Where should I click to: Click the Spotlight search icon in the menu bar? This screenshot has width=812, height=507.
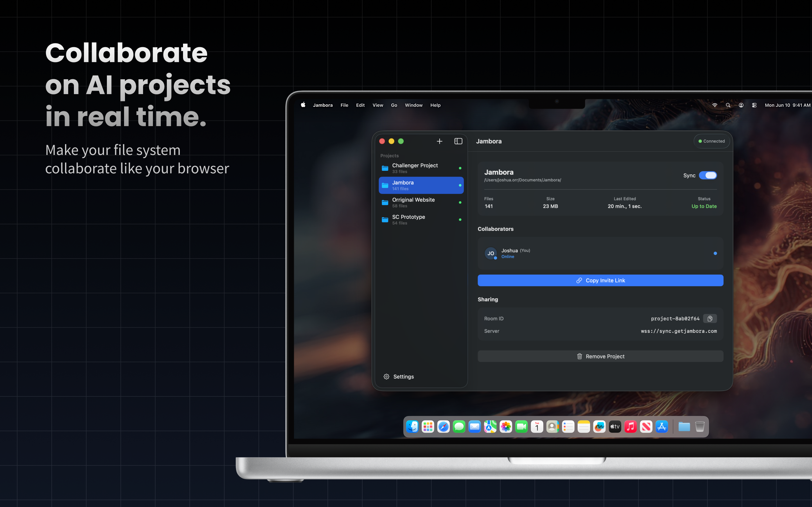[x=728, y=105]
